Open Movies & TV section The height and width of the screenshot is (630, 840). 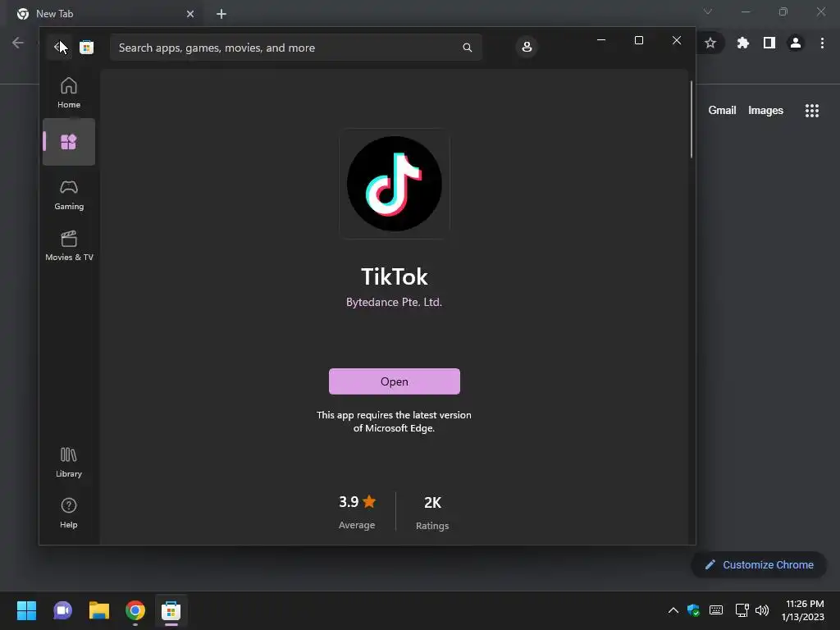pos(69,246)
